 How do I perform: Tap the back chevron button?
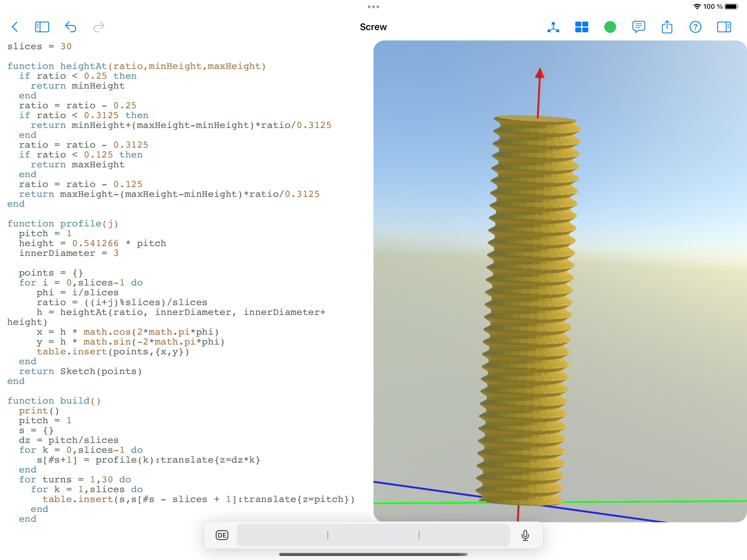(x=14, y=27)
